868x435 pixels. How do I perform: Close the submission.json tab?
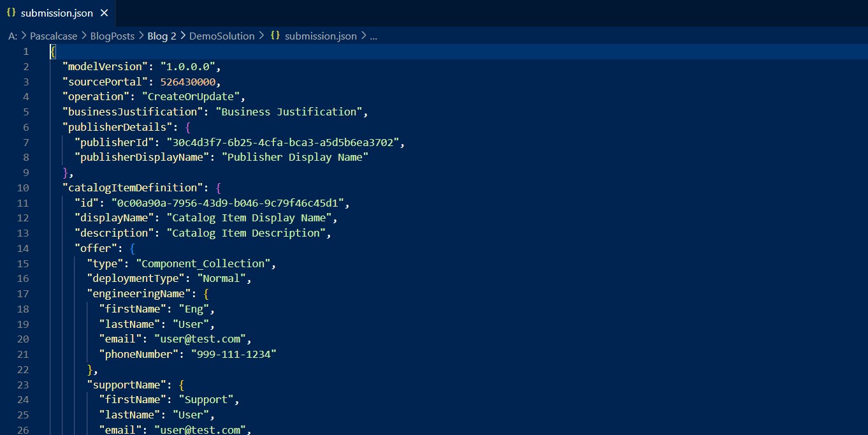[x=105, y=11]
